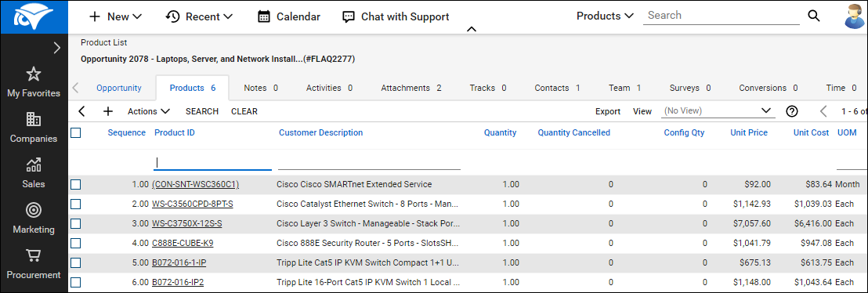Open the Attachments tab

click(x=411, y=88)
